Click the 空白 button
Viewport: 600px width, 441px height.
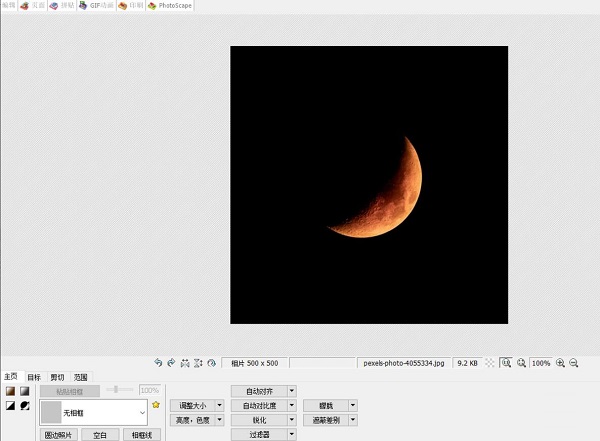pyautogui.click(x=99, y=435)
